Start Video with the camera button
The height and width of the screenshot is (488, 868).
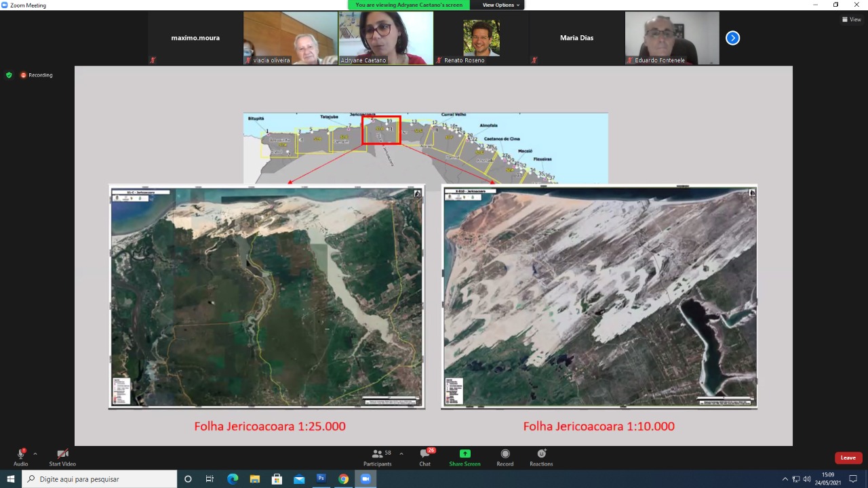[x=62, y=457]
